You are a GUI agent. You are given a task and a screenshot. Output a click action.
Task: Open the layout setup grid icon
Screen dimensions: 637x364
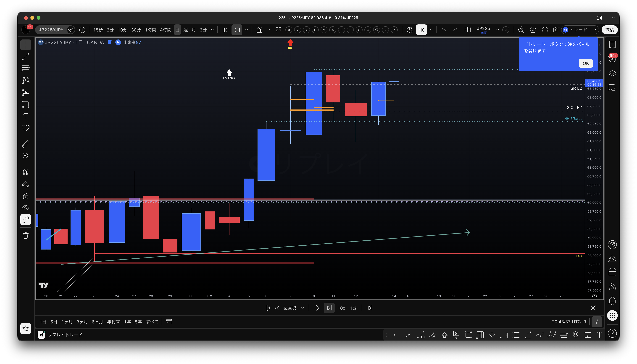pyautogui.click(x=467, y=30)
